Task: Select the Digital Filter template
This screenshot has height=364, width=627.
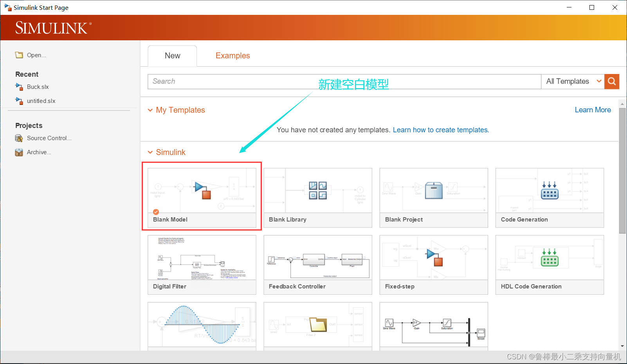Action: click(202, 265)
